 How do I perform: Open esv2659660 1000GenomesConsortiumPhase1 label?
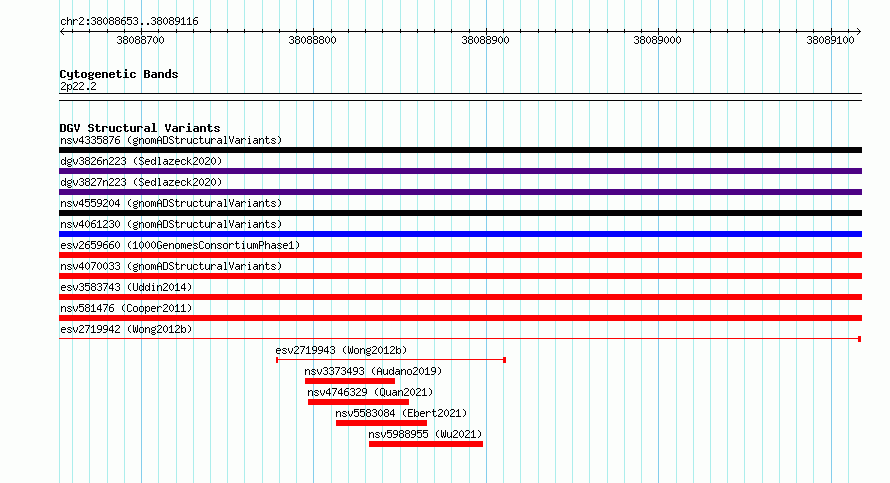[x=180, y=245]
